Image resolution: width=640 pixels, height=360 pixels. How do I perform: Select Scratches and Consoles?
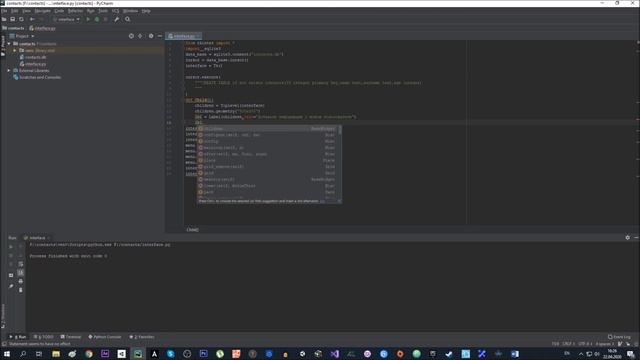(37, 77)
